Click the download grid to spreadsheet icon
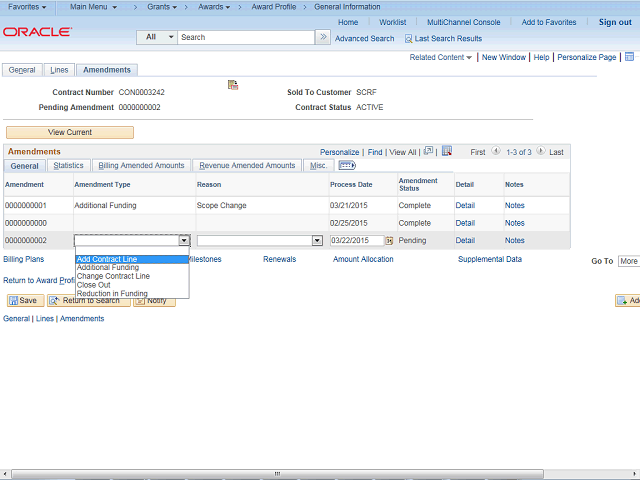 click(447, 151)
